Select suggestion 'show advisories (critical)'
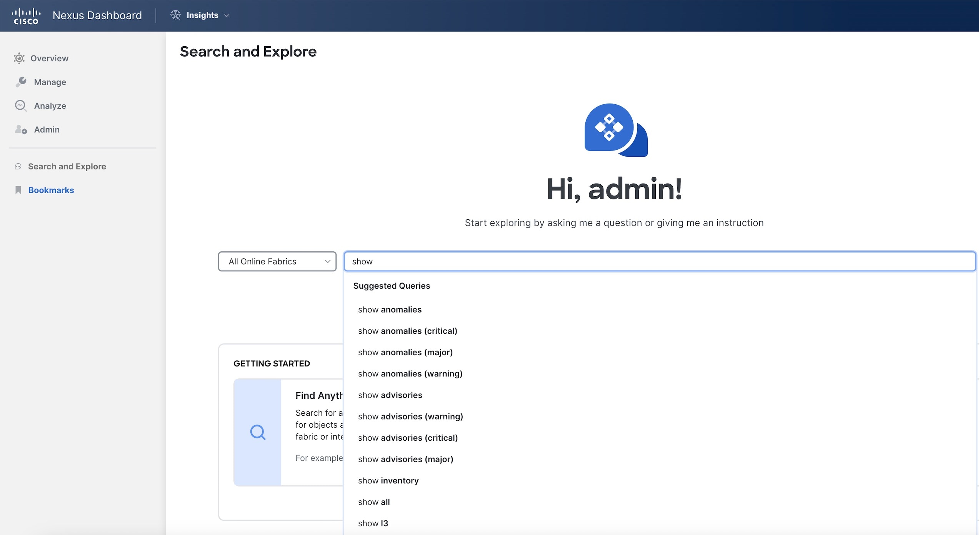Viewport: 980px width, 535px height. [x=408, y=438]
